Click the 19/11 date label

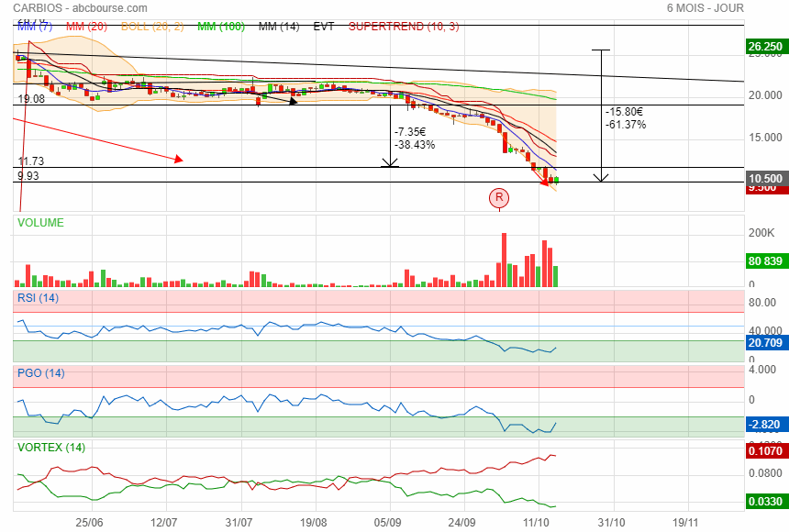[x=686, y=523]
